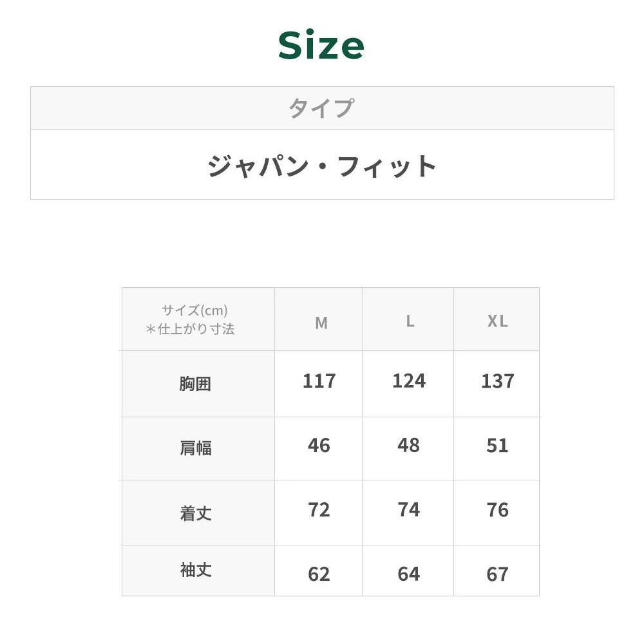Select the XL size column header
The width and height of the screenshot is (644, 644).
pyautogui.click(x=497, y=321)
